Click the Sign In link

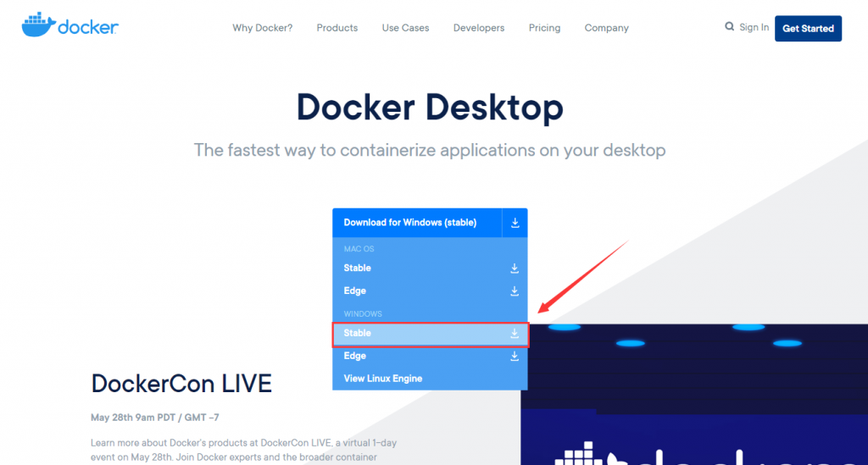tap(754, 27)
